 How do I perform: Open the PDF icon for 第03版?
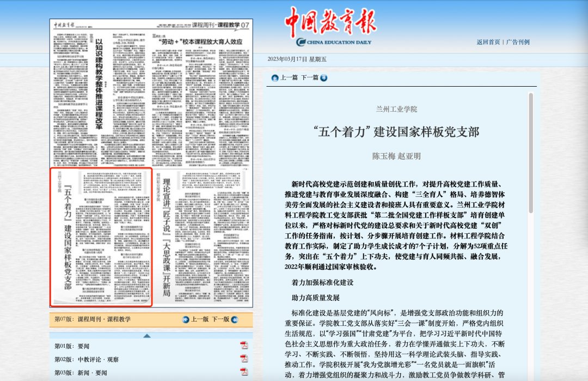[244, 372]
